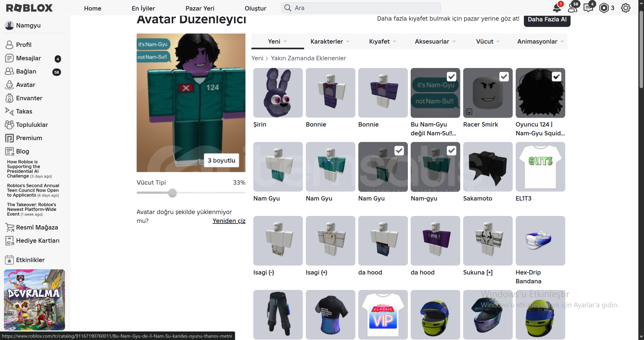Expand the Kıyafet dropdown

(383, 42)
